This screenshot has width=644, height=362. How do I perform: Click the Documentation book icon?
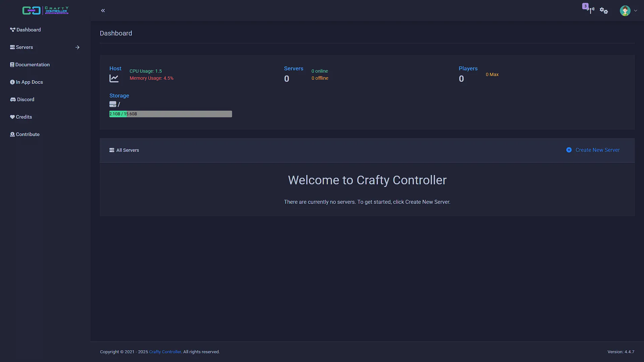pyautogui.click(x=12, y=65)
